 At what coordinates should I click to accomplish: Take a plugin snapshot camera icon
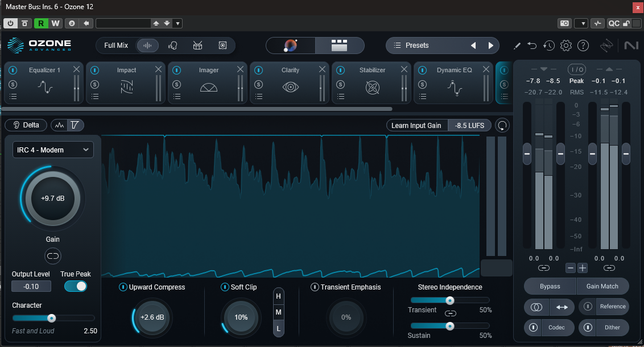565,23
